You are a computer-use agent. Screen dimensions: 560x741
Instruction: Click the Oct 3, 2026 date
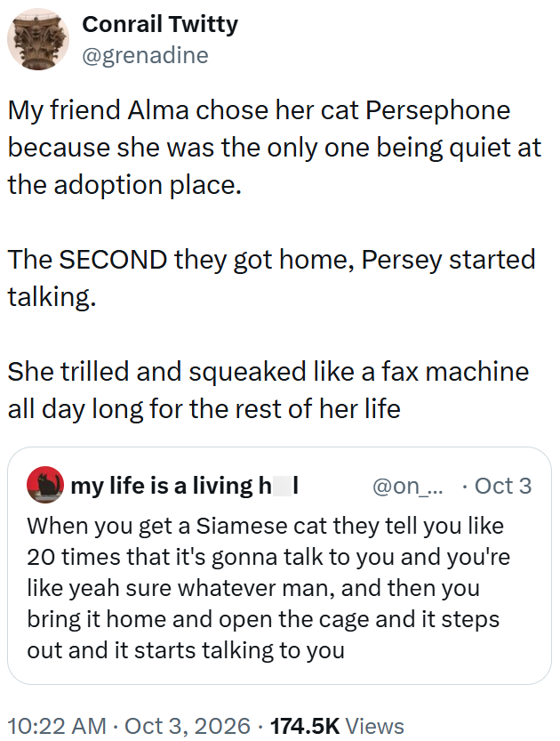[188, 726]
